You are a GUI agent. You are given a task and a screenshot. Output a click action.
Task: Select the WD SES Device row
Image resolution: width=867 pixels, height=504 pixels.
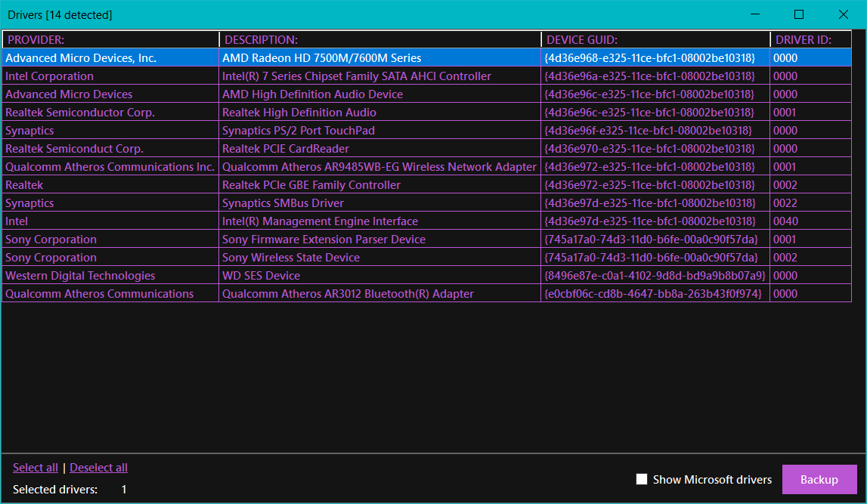pos(427,275)
